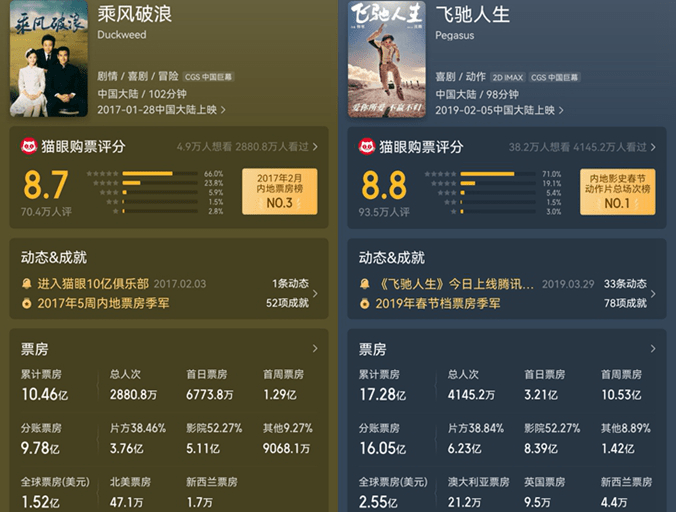Click the Pegasus 全球票房 2.55亿 value
The width and height of the screenshot is (676, 512).
(378, 503)
